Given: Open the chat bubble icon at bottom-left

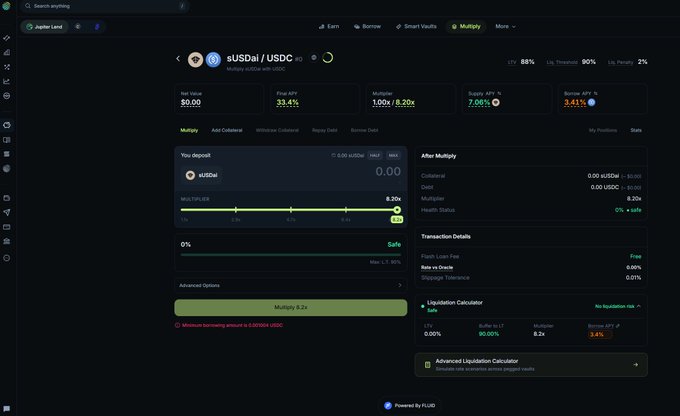Looking at the screenshot, I should (x=7, y=409).
